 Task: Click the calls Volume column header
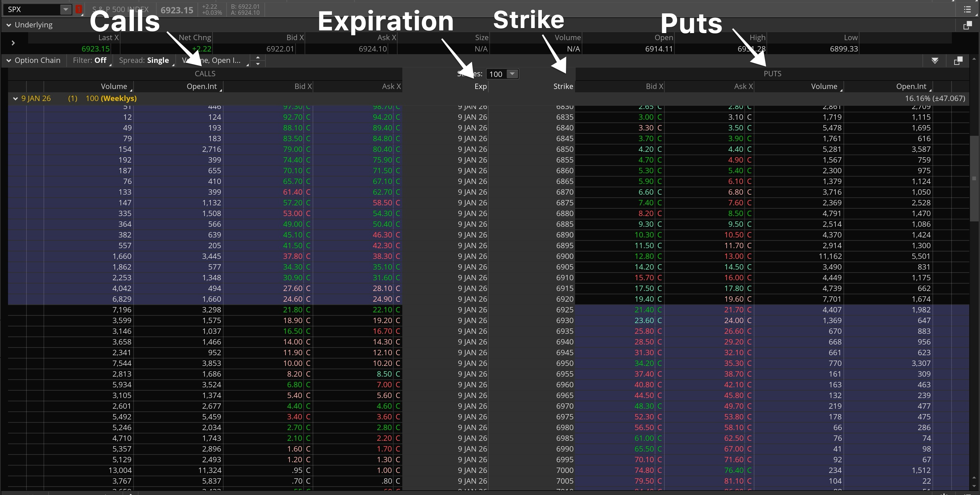(x=114, y=86)
